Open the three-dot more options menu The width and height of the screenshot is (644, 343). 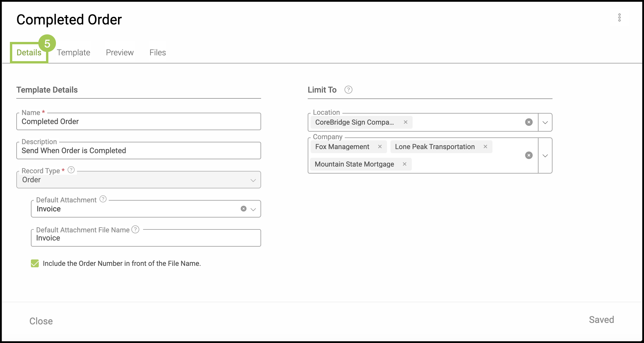[x=619, y=18]
